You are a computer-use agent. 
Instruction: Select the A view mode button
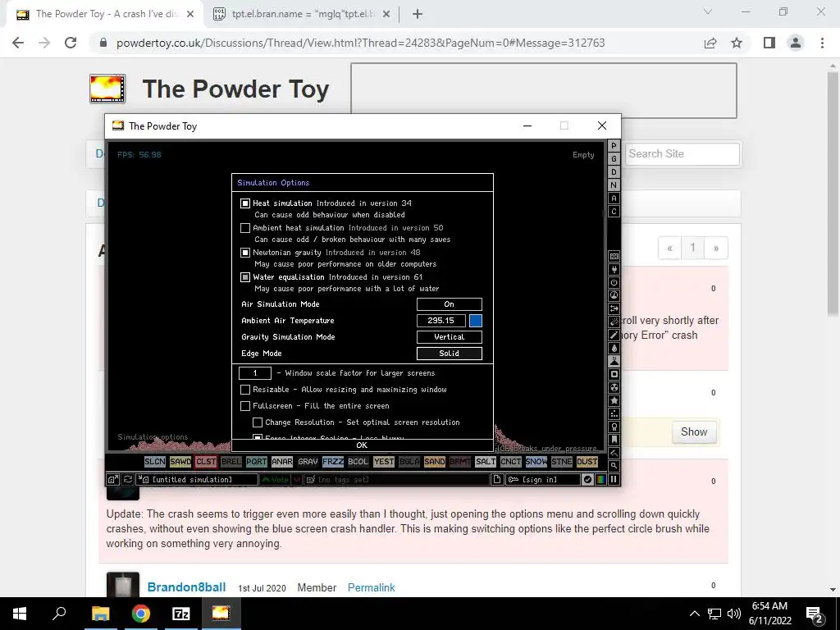tap(614, 199)
